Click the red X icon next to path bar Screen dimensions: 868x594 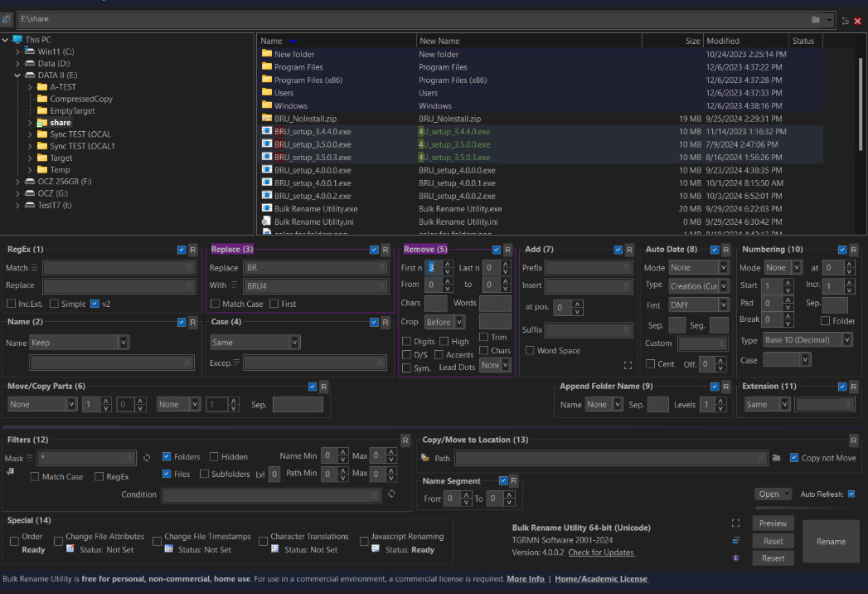pyautogui.click(x=857, y=21)
